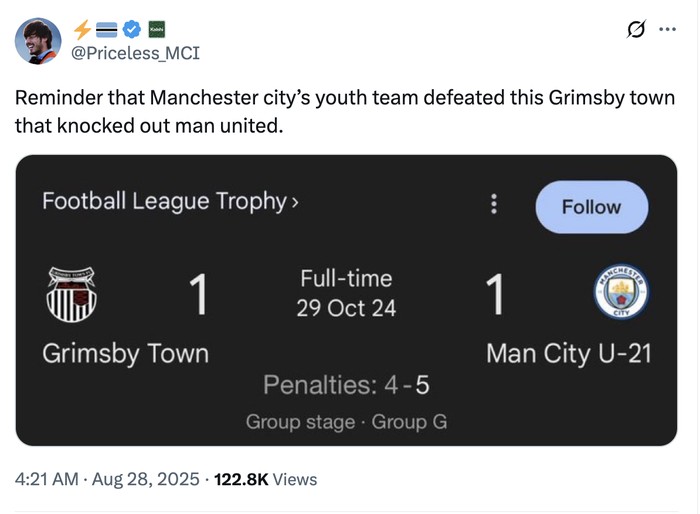
Task: Open the @Priceless_MCI handle link
Action: [134, 52]
